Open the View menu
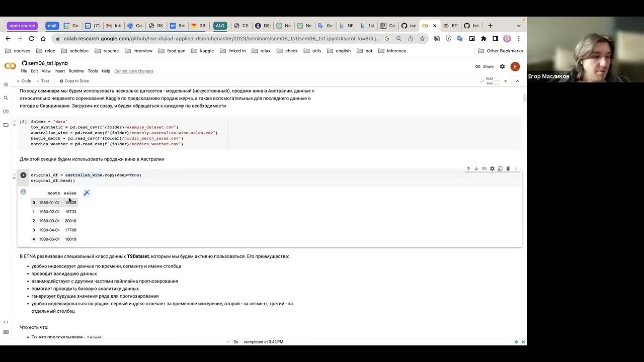Viewport: 644px width, 362px height. (46, 71)
